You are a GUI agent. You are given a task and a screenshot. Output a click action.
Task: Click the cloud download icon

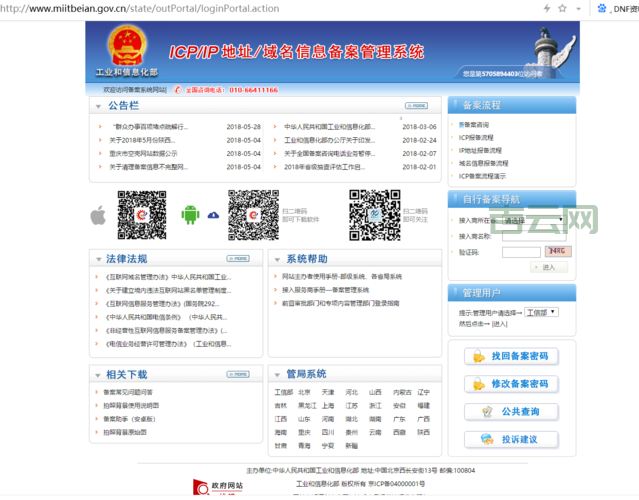[x=213, y=215]
